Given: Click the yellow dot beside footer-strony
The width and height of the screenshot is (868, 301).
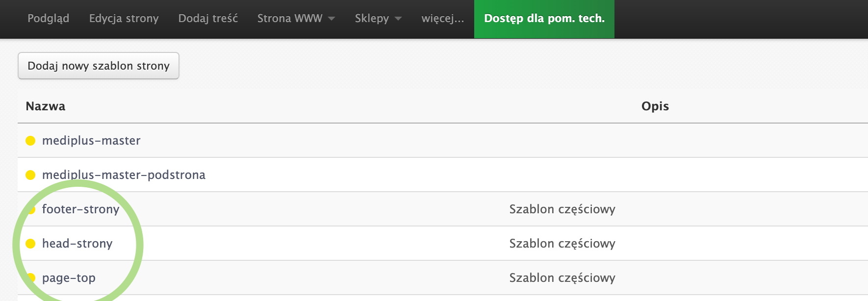Looking at the screenshot, I should coord(31,209).
